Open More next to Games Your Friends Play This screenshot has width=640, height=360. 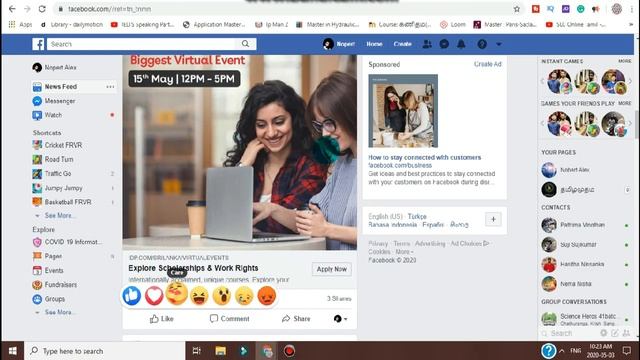tap(624, 104)
